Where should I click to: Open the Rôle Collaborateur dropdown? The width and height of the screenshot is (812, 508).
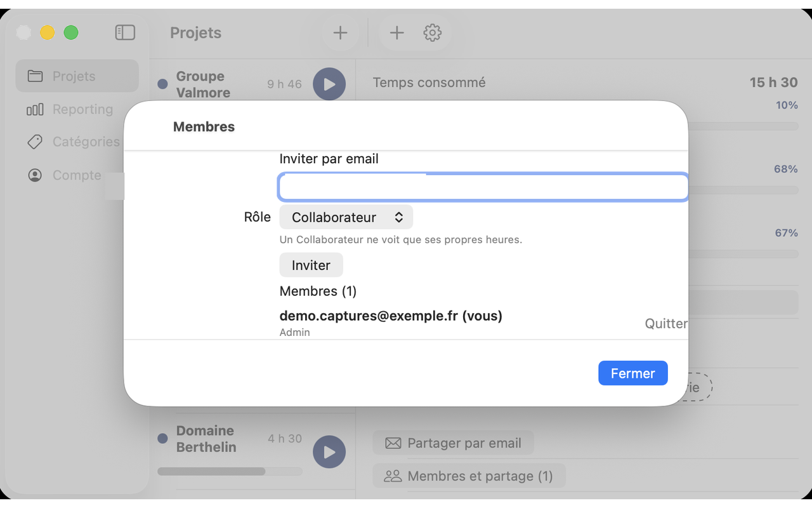click(x=346, y=217)
